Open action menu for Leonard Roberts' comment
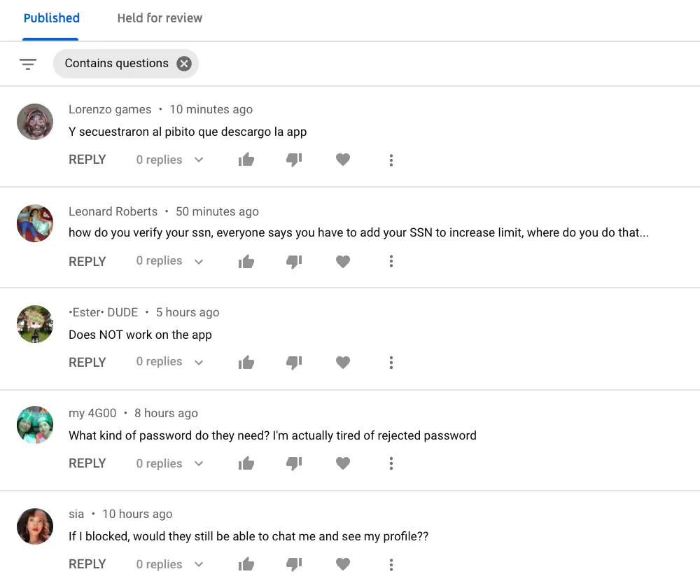The image size is (700, 588). (x=391, y=261)
